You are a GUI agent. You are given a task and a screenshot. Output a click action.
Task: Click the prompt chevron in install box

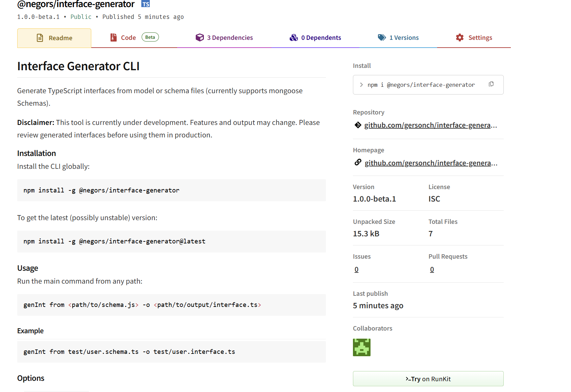(x=361, y=85)
